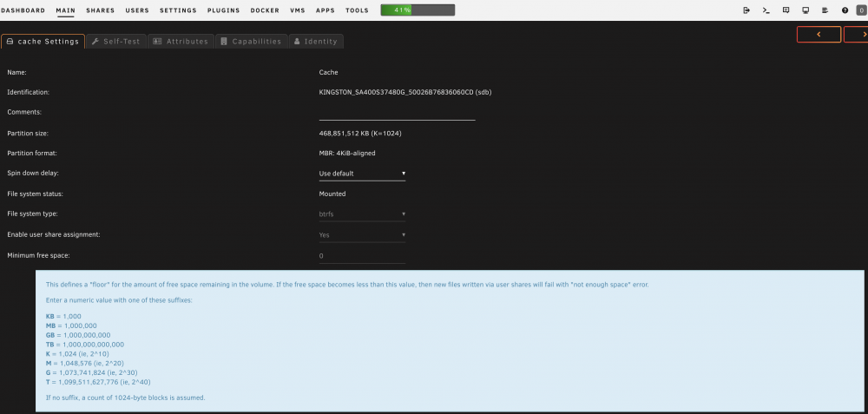Click the 'TB = 1,000,000,000,000' help line

[x=85, y=345]
